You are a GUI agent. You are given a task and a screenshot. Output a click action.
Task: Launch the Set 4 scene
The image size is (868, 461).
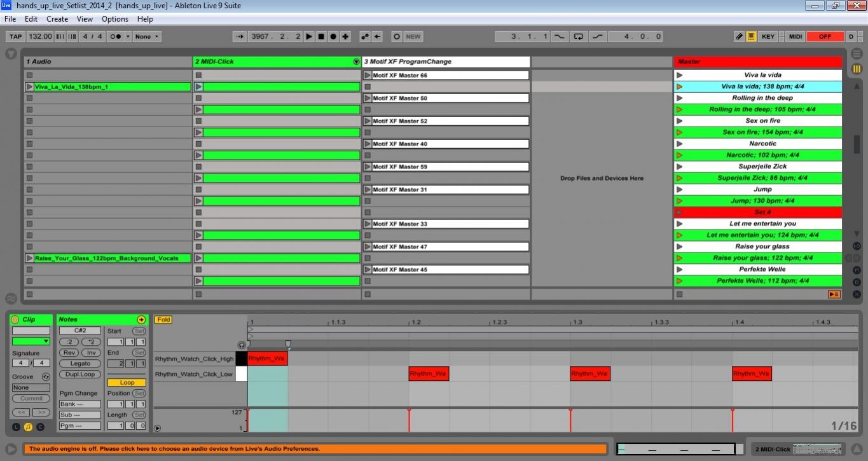point(679,212)
